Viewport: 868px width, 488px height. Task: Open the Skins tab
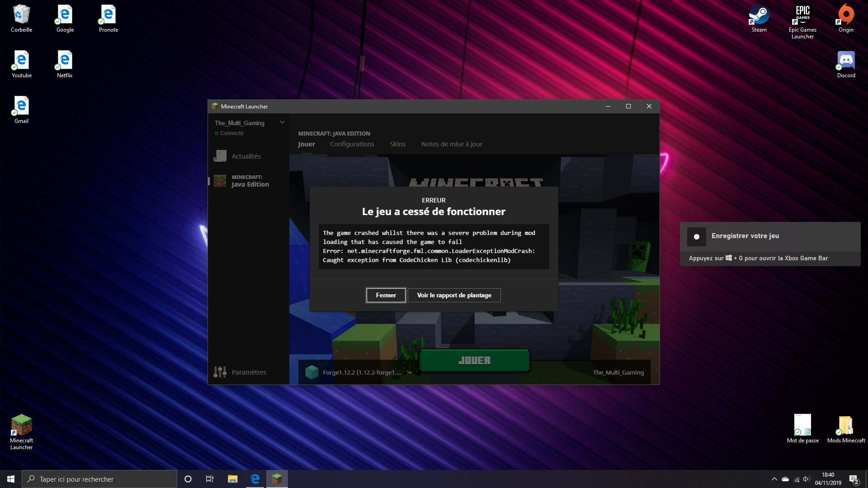pyautogui.click(x=397, y=144)
